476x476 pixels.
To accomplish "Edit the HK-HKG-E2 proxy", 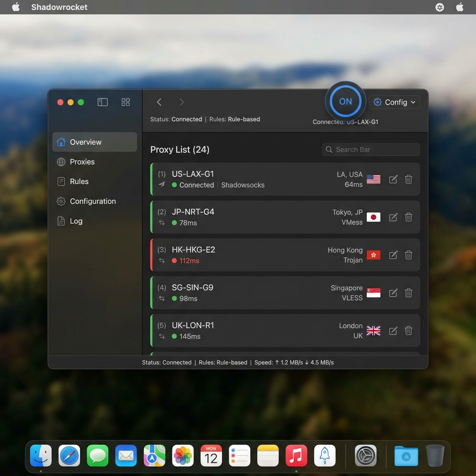I will (393, 255).
